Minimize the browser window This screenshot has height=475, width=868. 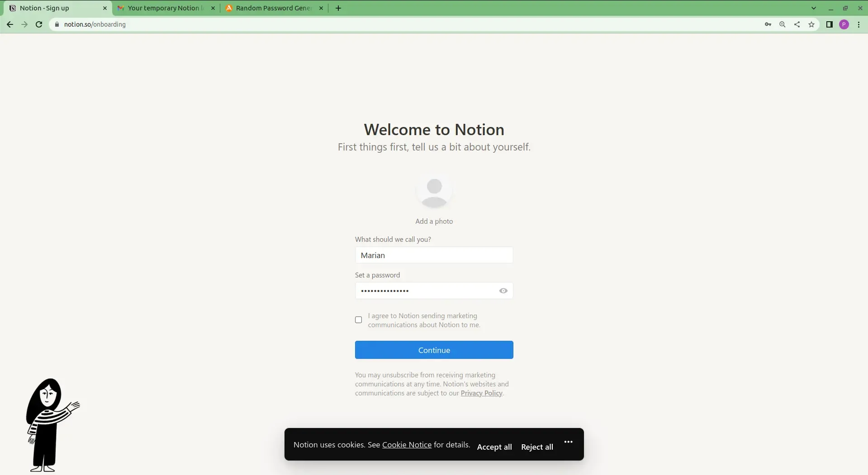coord(830,8)
